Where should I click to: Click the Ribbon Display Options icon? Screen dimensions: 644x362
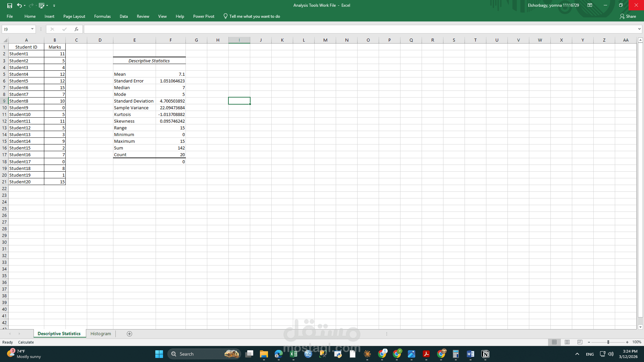590,5
